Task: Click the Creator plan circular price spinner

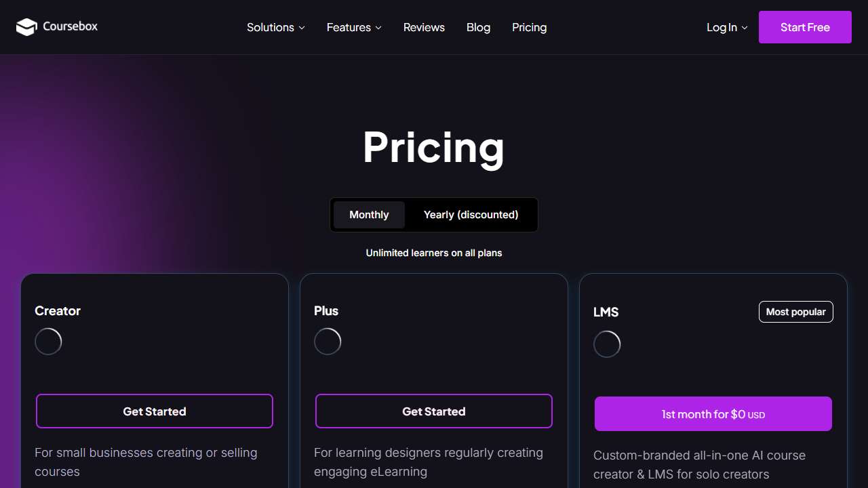Action: 48,341
